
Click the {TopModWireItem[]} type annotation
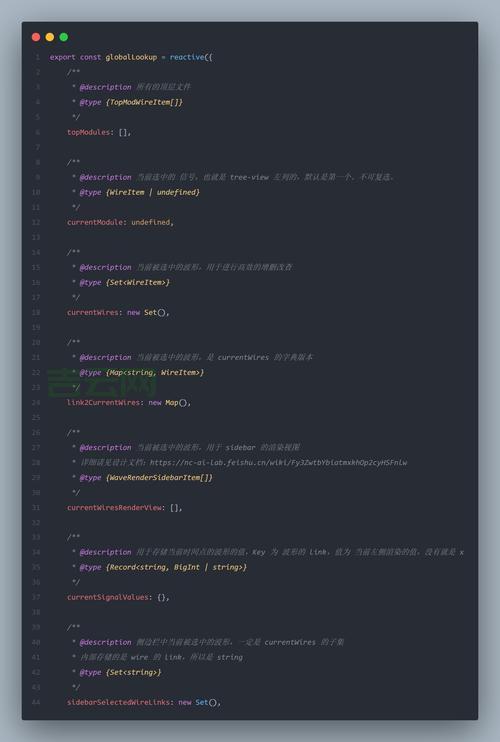tap(144, 102)
